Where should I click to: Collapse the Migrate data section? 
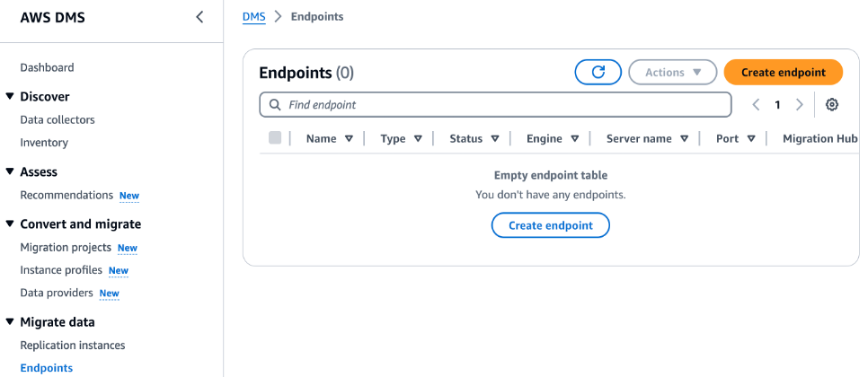(10, 322)
